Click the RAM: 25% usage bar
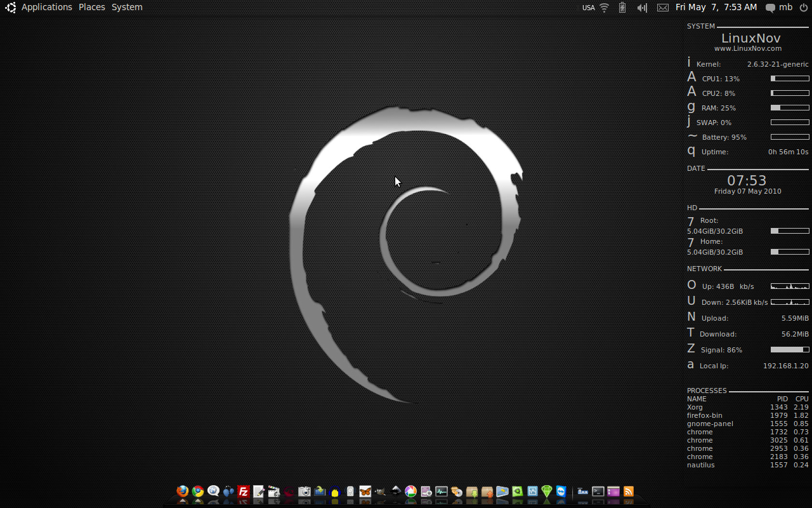Screen dimensions: 812x508 pyautogui.click(x=790, y=108)
